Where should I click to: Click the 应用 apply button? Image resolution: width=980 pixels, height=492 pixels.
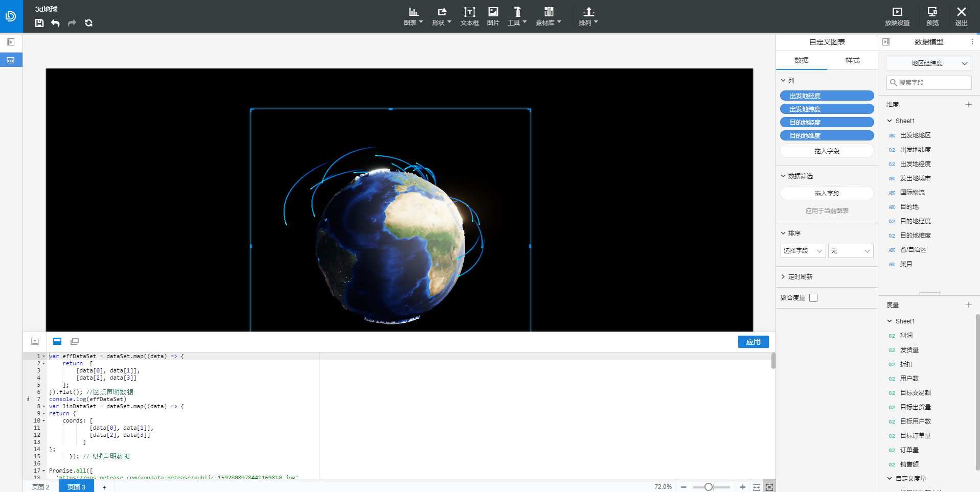753,342
